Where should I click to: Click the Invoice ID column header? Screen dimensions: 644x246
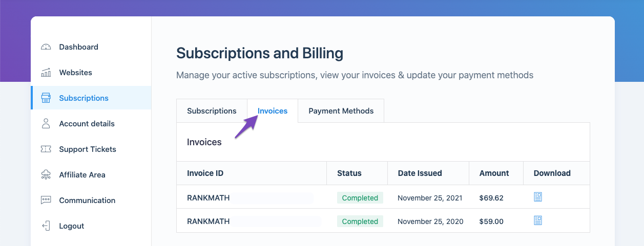205,173
